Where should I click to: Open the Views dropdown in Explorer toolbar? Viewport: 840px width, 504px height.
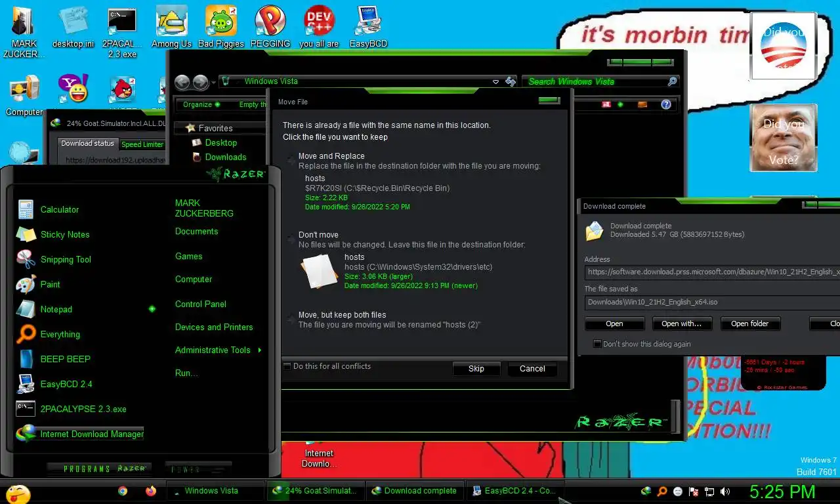[620, 104]
